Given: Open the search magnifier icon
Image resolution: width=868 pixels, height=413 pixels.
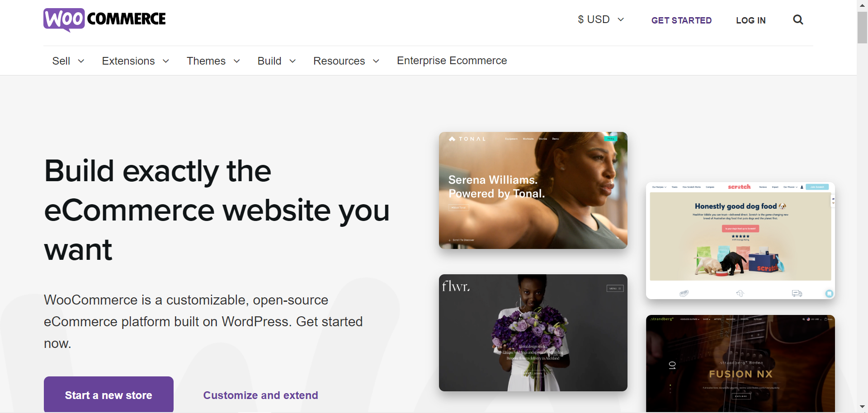Looking at the screenshot, I should pos(798,20).
